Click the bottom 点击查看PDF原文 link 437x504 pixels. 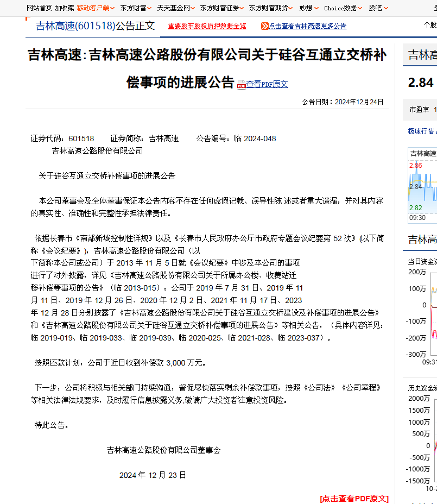pyautogui.click(x=354, y=499)
